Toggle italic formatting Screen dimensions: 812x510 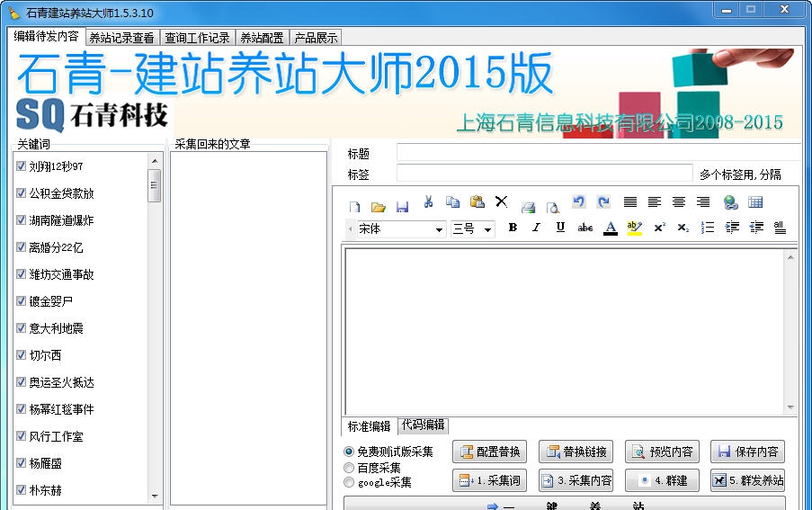click(x=537, y=227)
